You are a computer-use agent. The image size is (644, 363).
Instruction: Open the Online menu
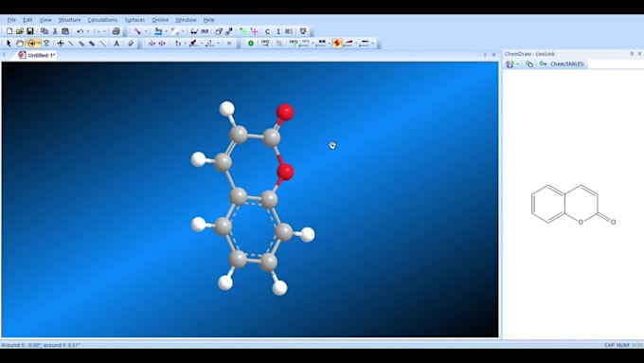[160, 20]
